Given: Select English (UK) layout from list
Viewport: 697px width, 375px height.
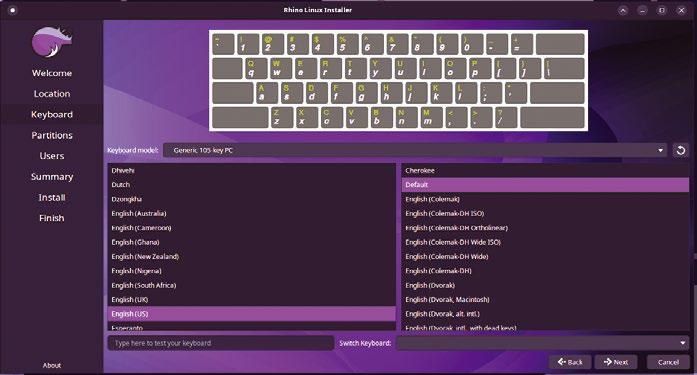Looking at the screenshot, I should pyautogui.click(x=252, y=299).
